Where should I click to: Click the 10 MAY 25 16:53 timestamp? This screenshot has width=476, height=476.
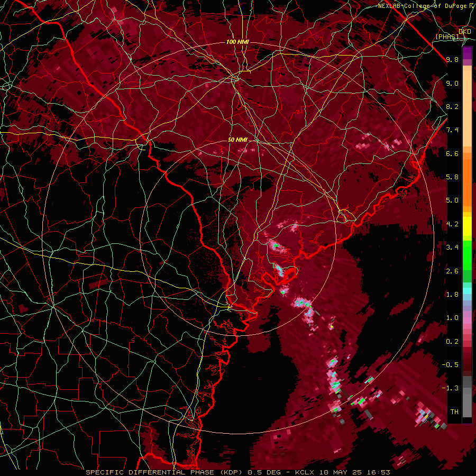(x=354, y=472)
